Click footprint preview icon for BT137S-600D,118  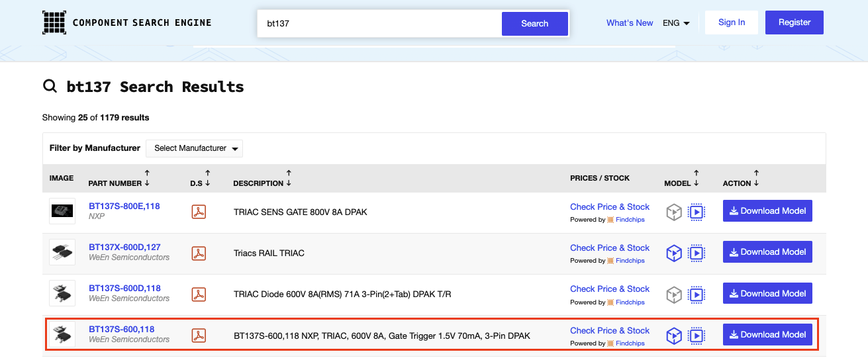pos(697,294)
